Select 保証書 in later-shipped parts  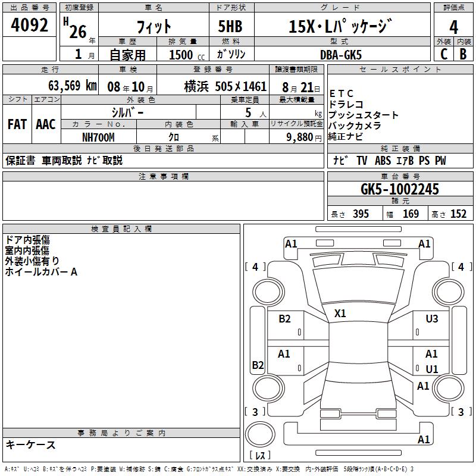[20, 161]
